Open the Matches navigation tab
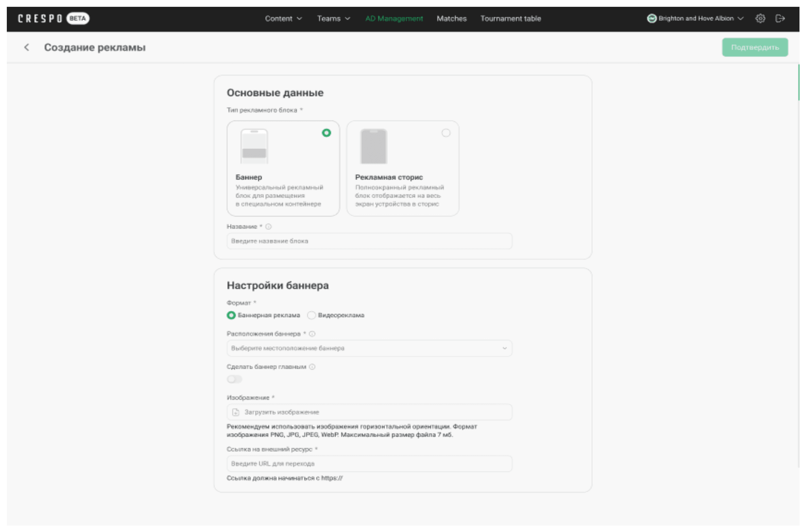Image resolution: width=806 pixels, height=532 pixels. 451,18
